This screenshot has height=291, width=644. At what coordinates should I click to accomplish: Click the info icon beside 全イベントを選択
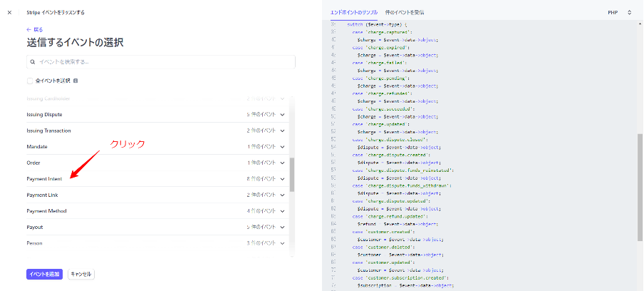tap(75, 81)
